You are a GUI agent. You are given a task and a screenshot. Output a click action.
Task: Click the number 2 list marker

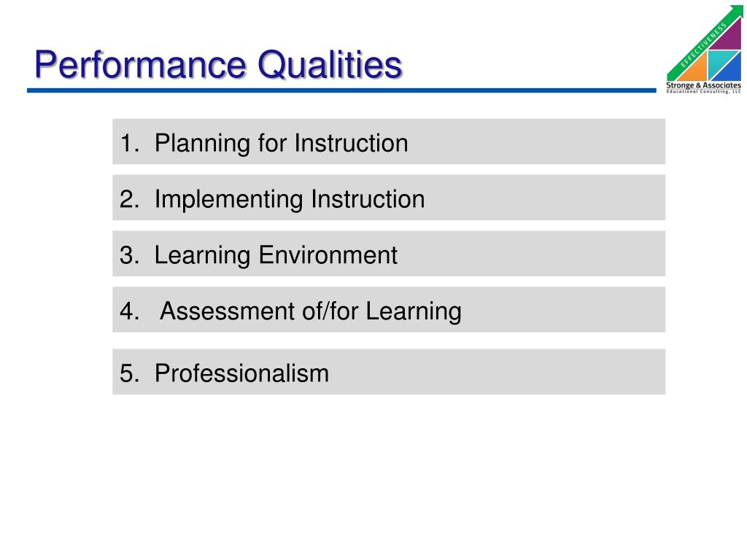tap(129, 199)
